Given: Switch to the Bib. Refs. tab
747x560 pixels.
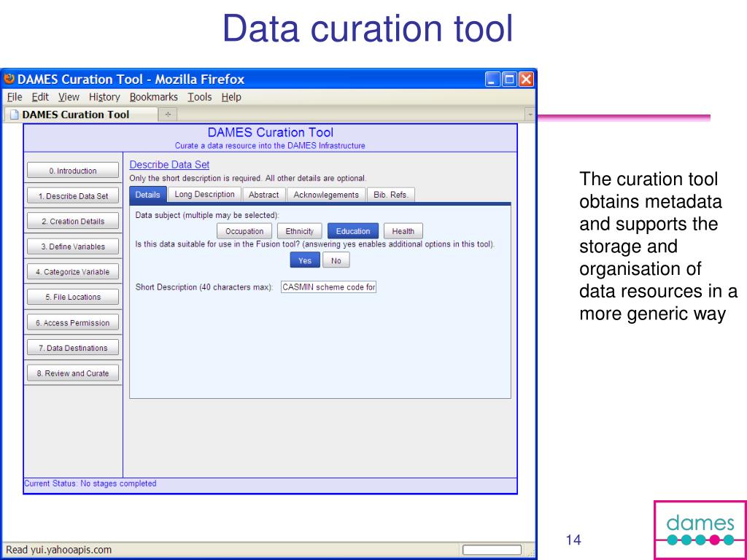Looking at the screenshot, I should tap(391, 194).
